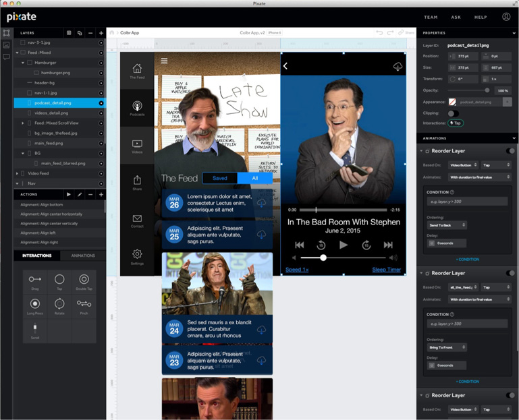Toggle the Clipping switch
The height and width of the screenshot is (420, 519).
[453, 113]
